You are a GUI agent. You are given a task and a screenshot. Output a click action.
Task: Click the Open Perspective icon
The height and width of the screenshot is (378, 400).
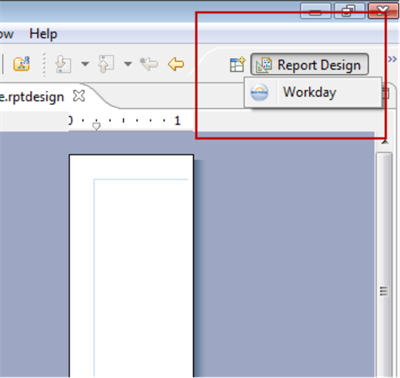coord(237,64)
